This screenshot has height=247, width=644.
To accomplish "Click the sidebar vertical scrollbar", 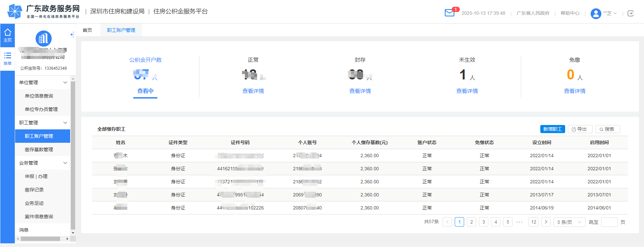I will 73,155.
